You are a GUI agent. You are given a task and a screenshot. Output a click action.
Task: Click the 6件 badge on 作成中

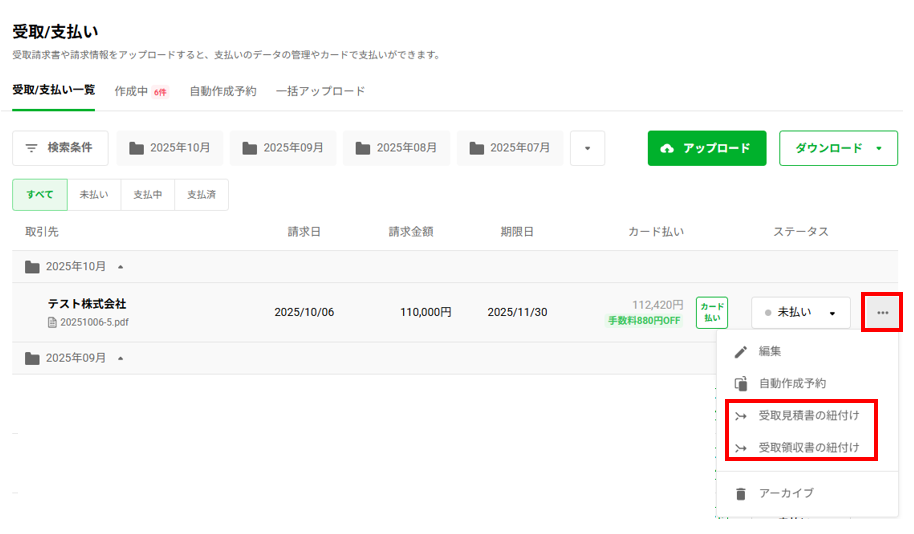[x=160, y=92]
